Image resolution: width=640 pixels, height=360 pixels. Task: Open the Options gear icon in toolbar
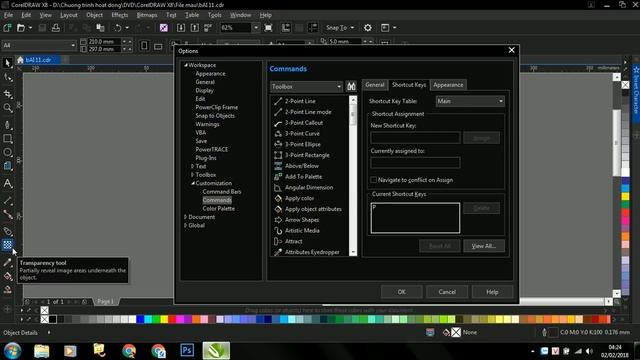coord(368,28)
